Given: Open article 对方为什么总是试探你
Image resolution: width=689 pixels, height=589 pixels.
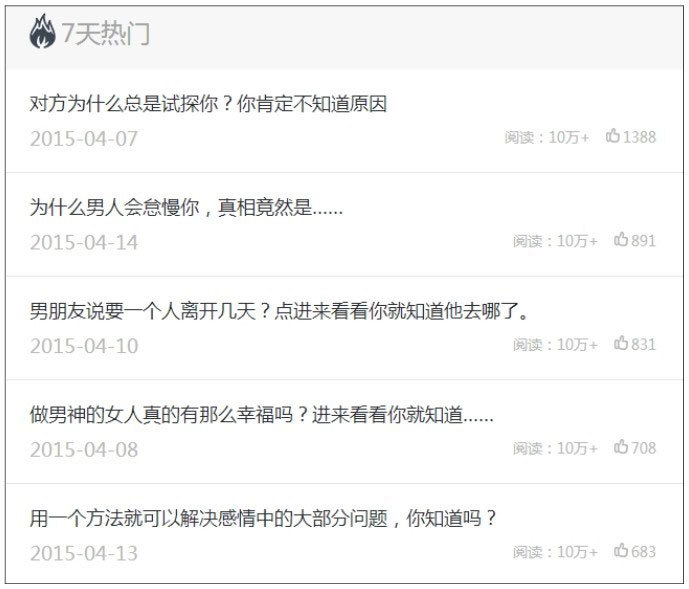Looking at the screenshot, I should (x=208, y=104).
